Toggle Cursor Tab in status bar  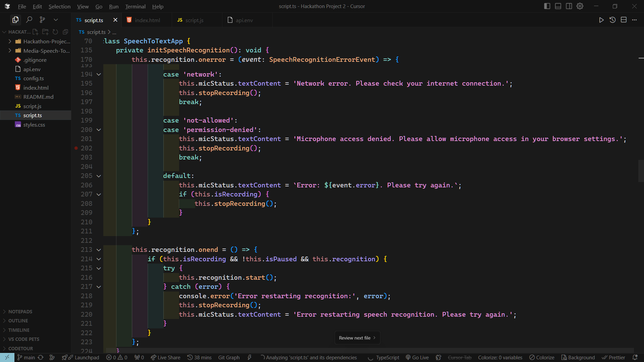[x=460, y=358]
